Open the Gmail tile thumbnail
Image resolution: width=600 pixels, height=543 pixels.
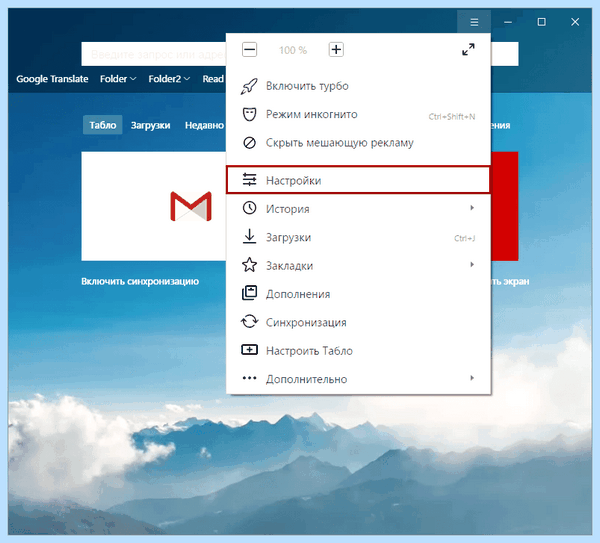154,206
